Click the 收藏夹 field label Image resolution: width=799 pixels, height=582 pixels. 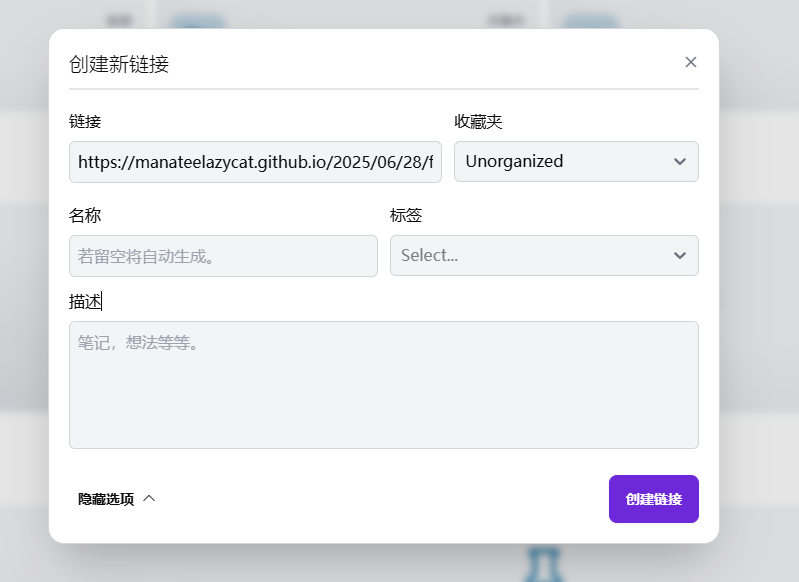(478, 121)
